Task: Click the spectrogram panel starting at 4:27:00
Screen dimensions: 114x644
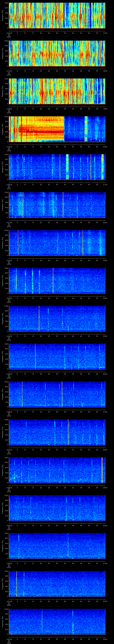Action: point(57,432)
